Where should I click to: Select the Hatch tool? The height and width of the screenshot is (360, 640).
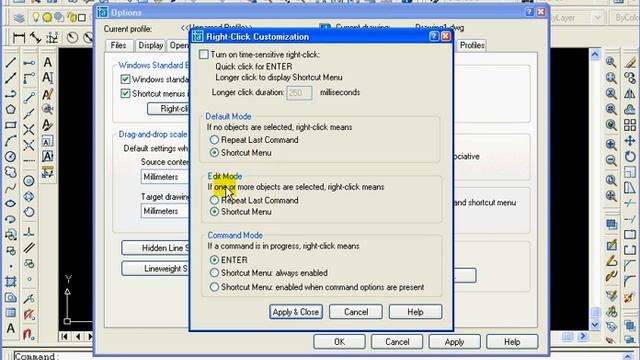[11, 282]
